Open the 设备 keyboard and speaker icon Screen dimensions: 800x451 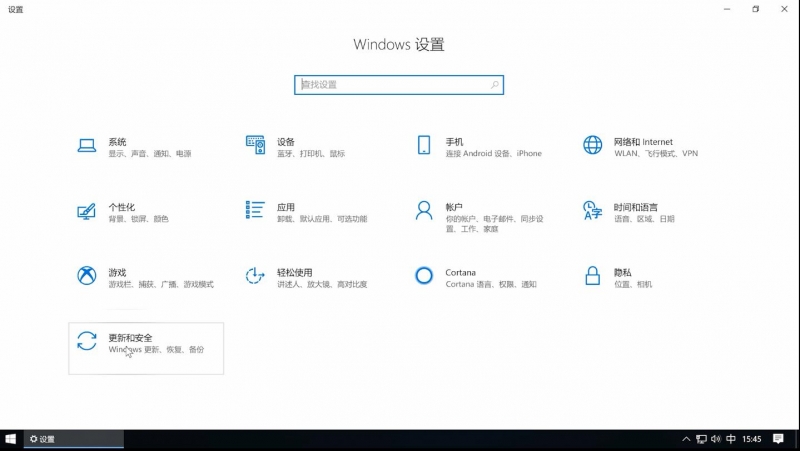[255, 145]
